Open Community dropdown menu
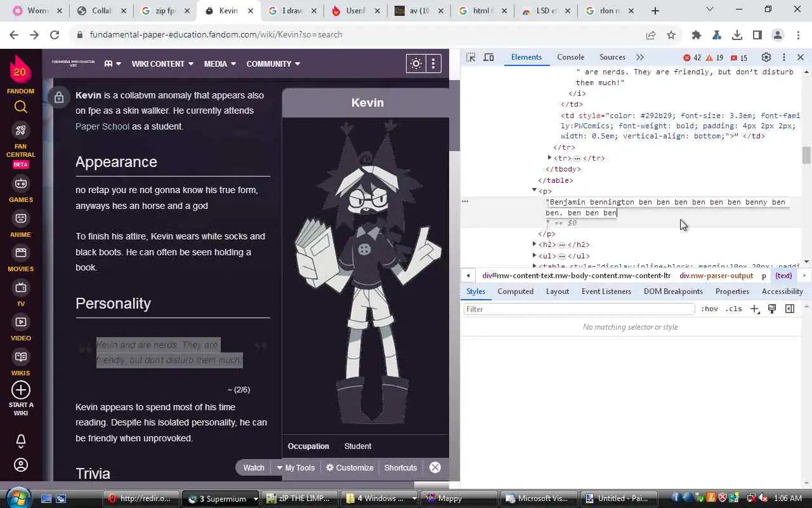This screenshot has height=508, width=812. [x=273, y=63]
